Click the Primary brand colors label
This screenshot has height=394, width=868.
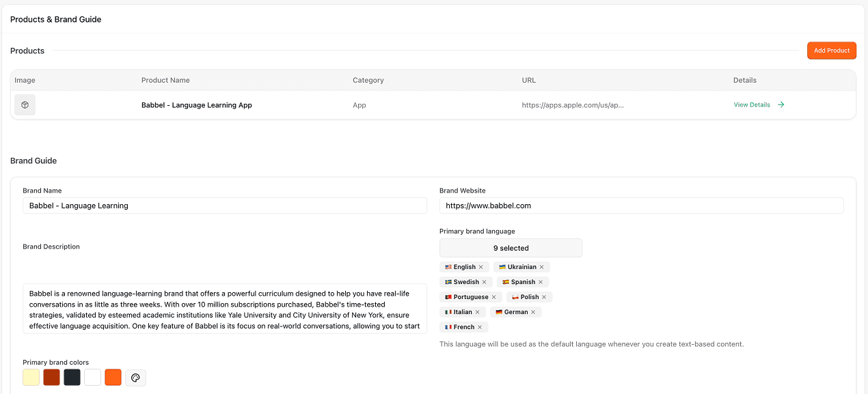click(56, 363)
